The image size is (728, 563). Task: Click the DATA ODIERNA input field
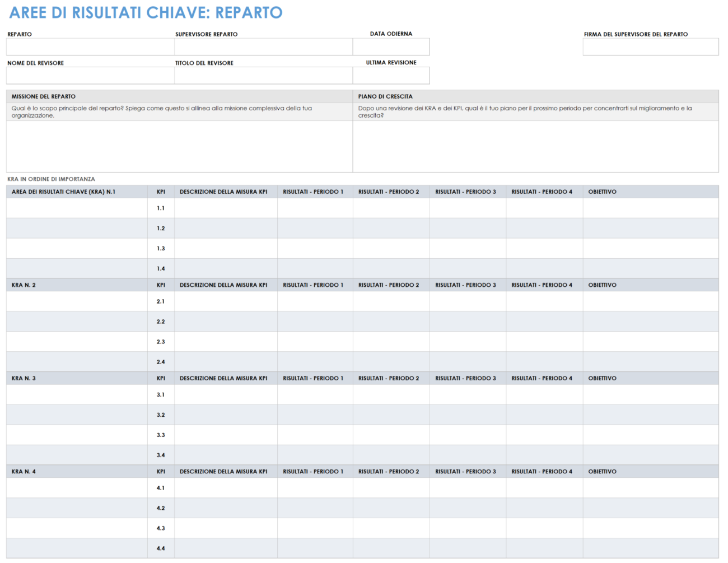[x=391, y=46]
